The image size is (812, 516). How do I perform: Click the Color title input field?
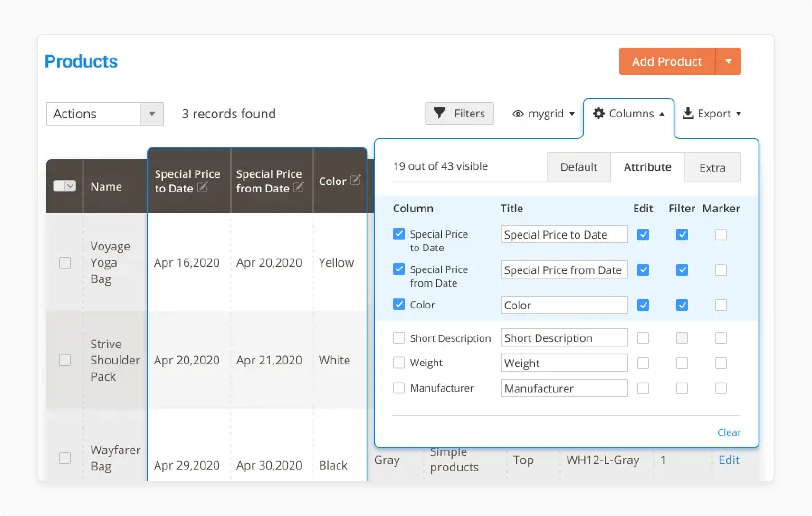[x=564, y=305]
